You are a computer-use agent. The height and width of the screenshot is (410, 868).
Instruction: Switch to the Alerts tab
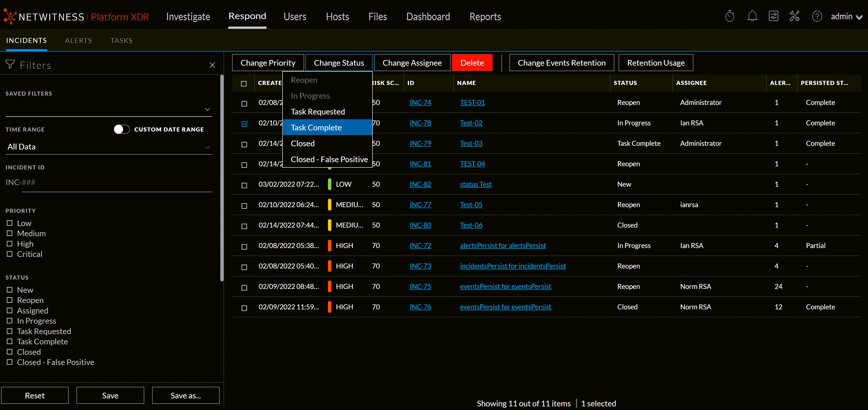[x=79, y=40]
